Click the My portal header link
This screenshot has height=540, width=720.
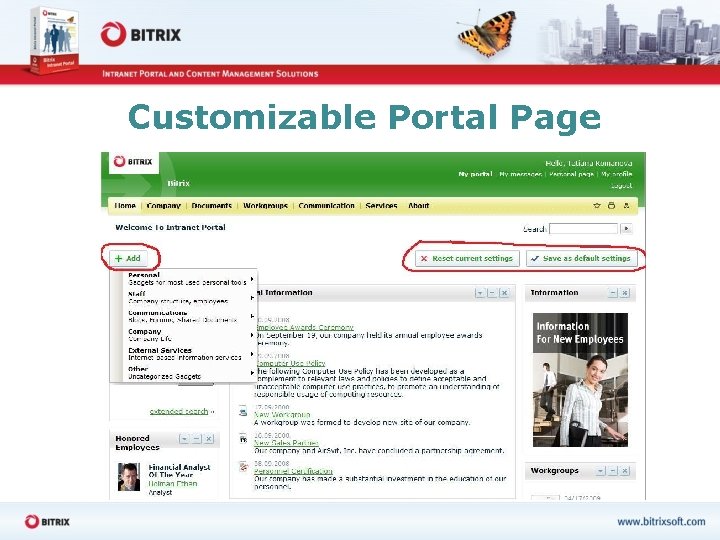point(475,174)
